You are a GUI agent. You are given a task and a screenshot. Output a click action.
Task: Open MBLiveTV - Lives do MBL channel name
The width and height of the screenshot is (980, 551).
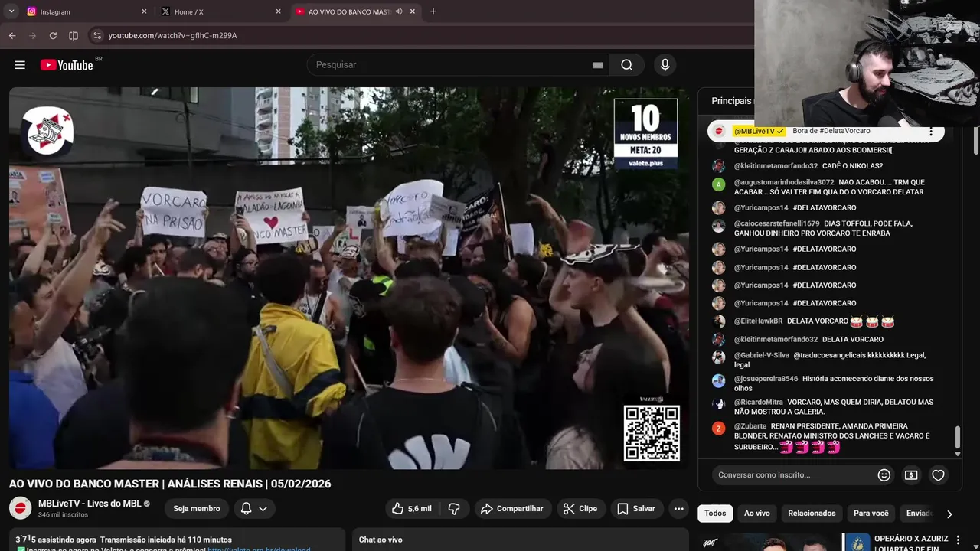pyautogui.click(x=90, y=504)
